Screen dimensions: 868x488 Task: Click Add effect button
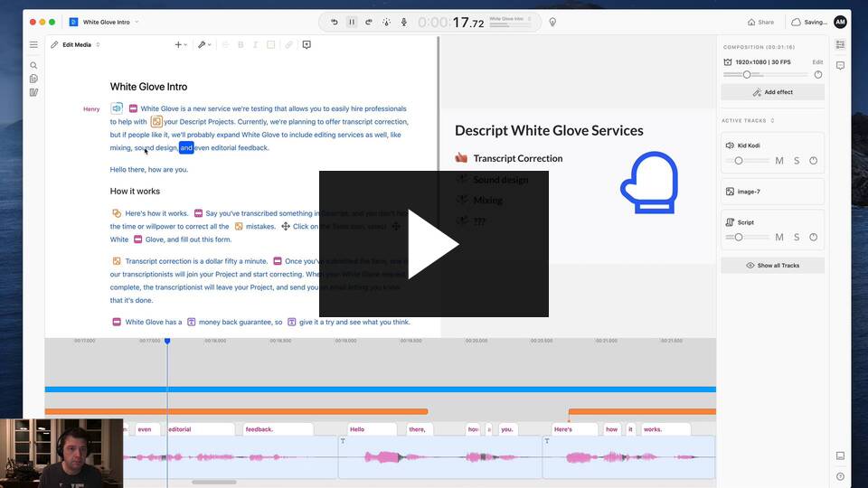coord(773,92)
